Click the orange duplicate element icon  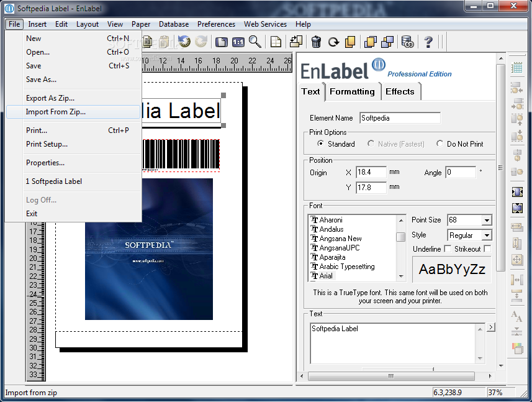pos(349,42)
